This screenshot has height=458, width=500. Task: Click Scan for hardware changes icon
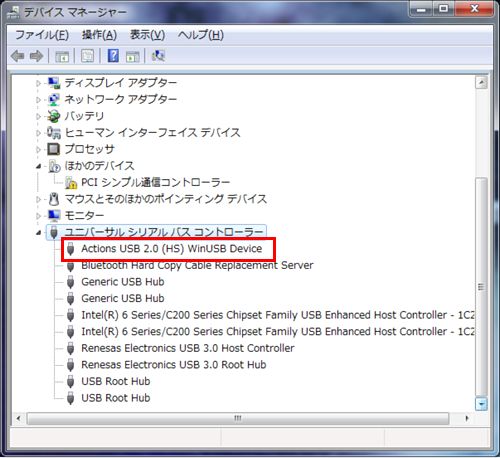(158, 56)
